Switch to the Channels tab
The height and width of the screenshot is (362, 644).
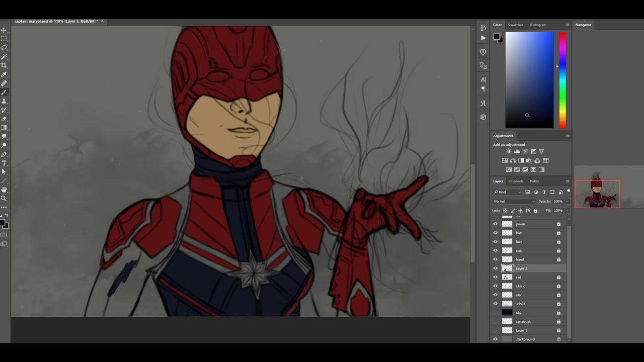(x=516, y=181)
